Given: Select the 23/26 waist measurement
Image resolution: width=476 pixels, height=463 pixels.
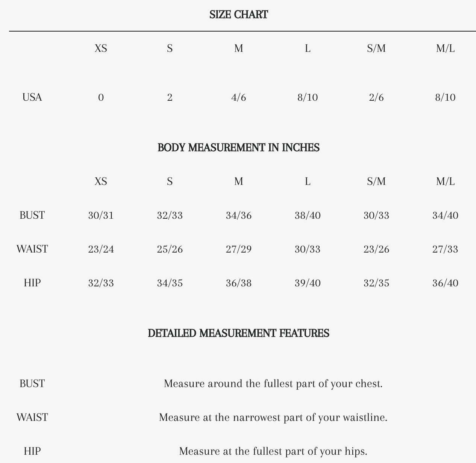Looking at the screenshot, I should pos(376,249).
